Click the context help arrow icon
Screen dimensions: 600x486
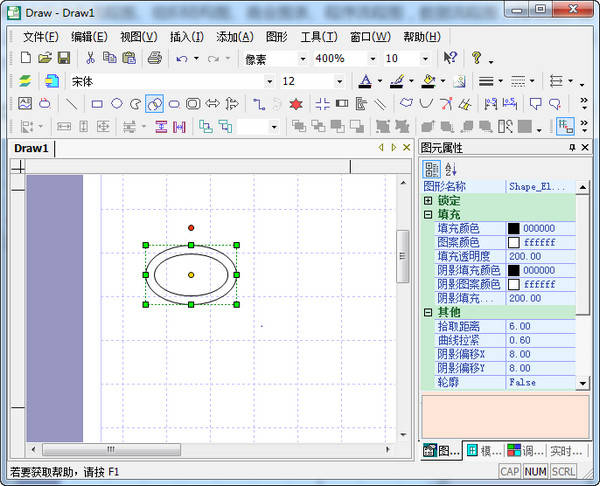click(x=450, y=59)
